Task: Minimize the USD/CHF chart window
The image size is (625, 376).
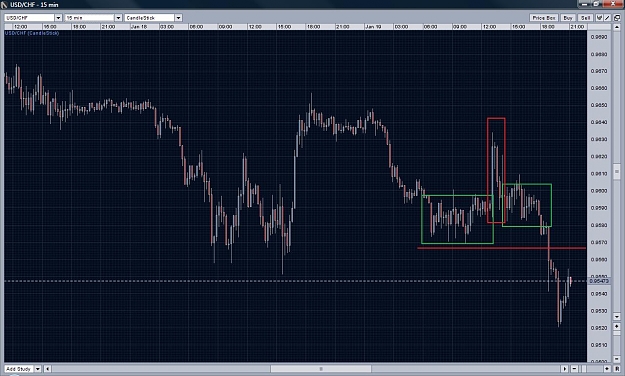Action: 585,4
